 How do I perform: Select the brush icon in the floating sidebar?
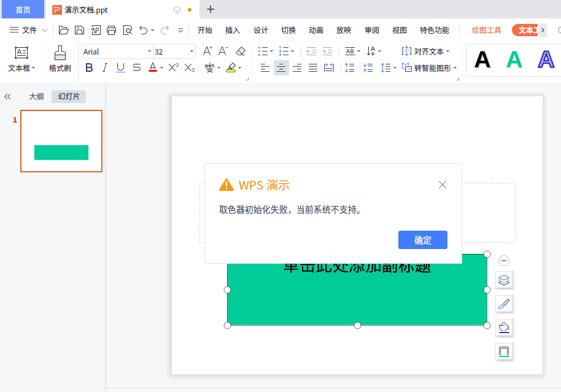point(504,304)
